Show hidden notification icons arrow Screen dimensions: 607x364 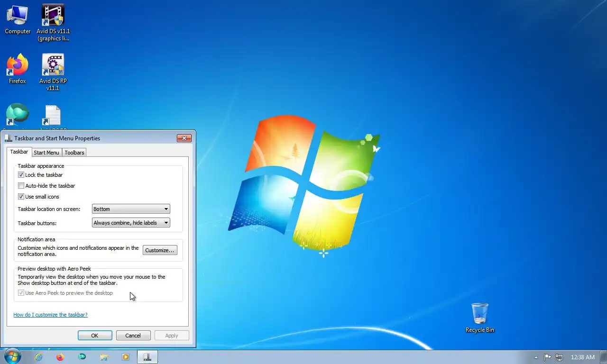coord(536,357)
